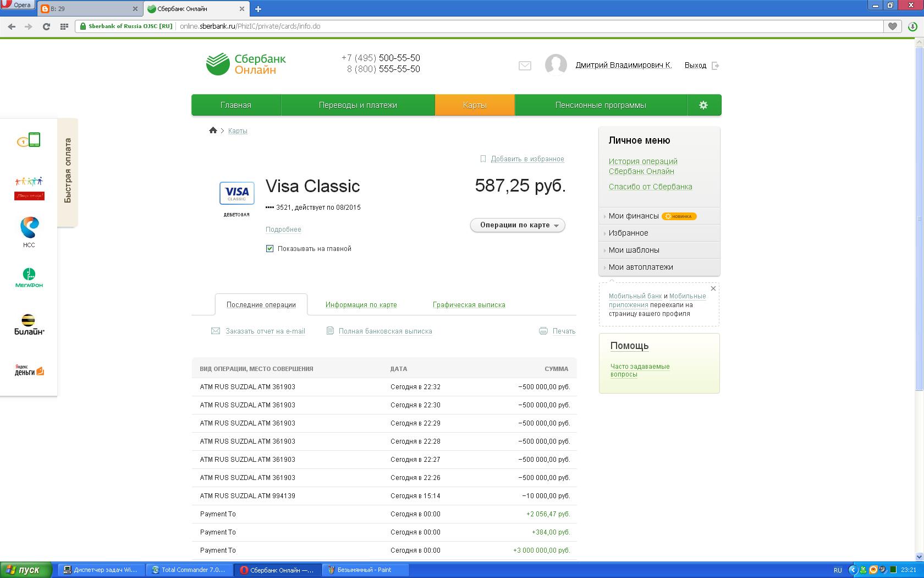
Task: Close the Мобильный банк notice box
Action: pos(713,288)
